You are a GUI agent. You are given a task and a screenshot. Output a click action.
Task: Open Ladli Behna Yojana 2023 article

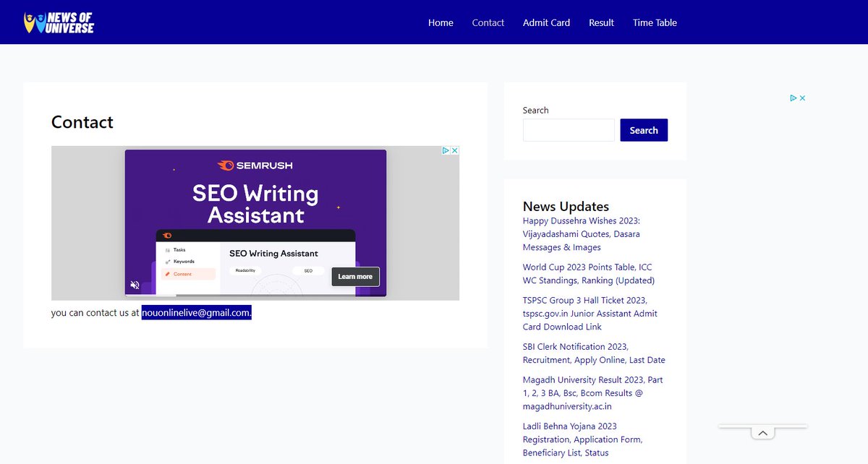click(x=583, y=439)
